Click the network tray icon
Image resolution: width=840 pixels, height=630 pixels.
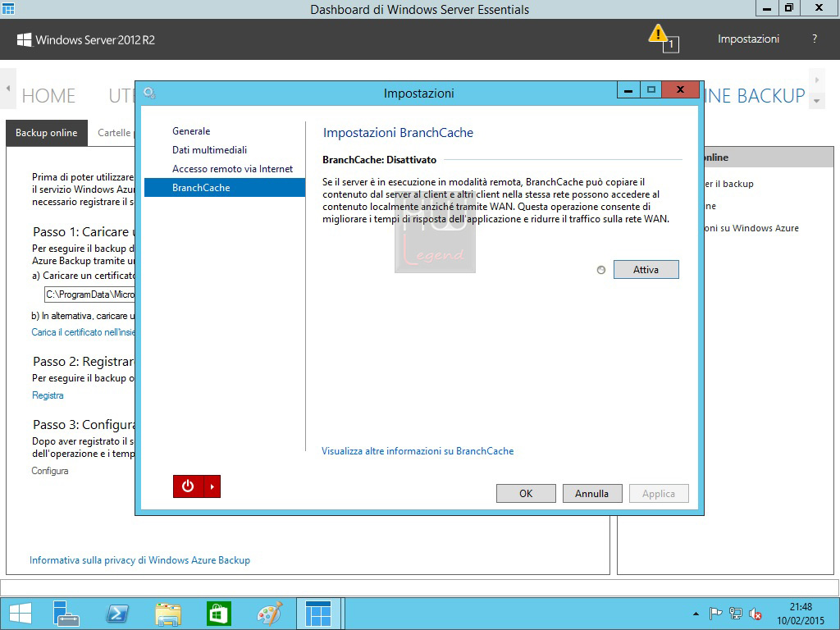(x=736, y=614)
